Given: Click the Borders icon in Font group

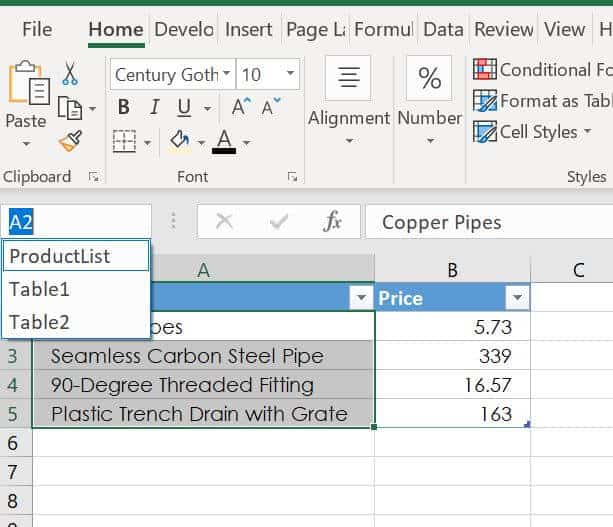Looking at the screenshot, I should point(125,141).
